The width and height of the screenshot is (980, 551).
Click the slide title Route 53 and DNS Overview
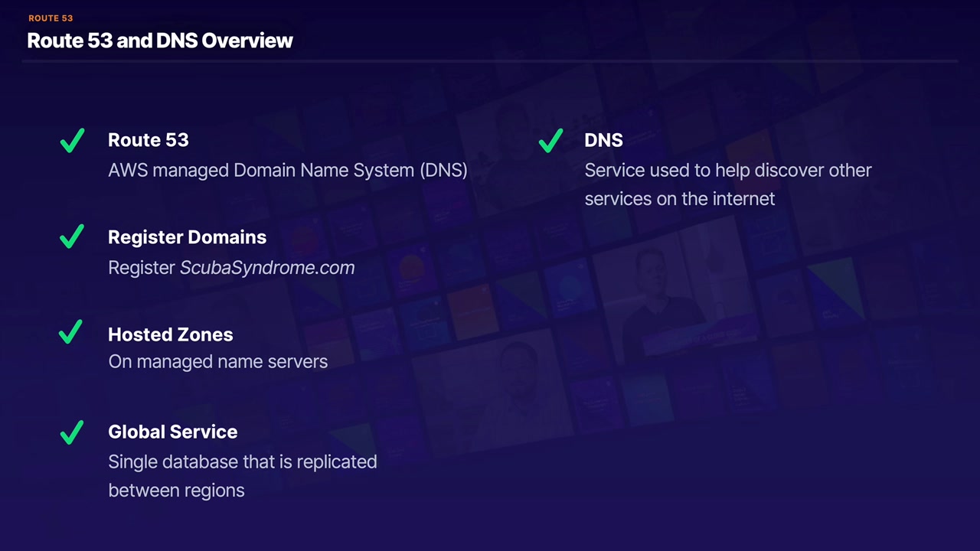(x=159, y=41)
